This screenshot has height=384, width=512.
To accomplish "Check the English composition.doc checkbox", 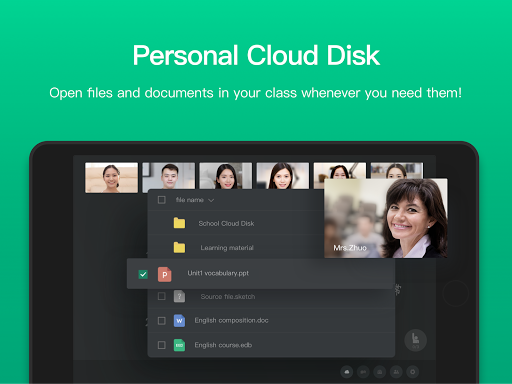I will 162,321.
